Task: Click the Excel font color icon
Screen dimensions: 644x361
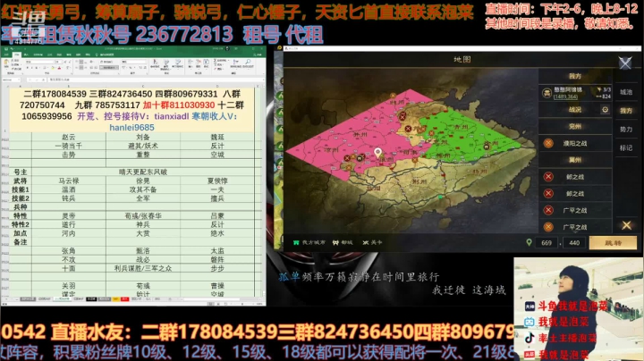Action: tap(59, 68)
